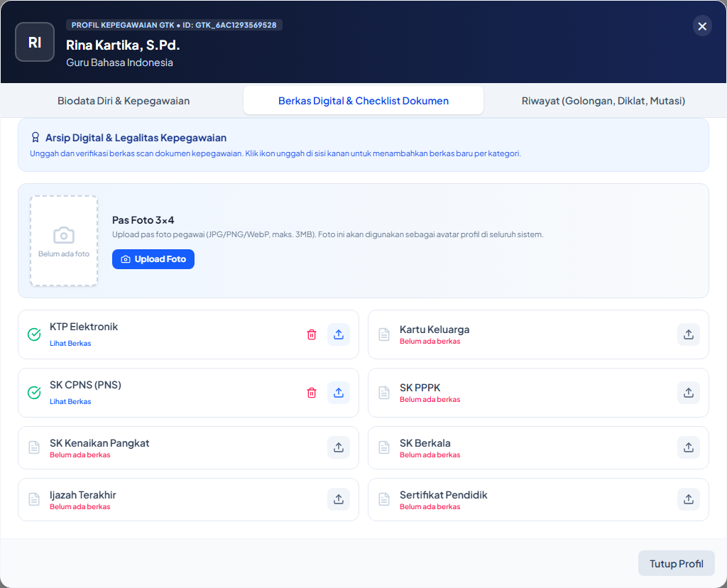The height and width of the screenshot is (588, 727).
Task: Click the 'Arsip Digital & Legalitas Kepegawaian' heading
Action: pyautogui.click(x=136, y=138)
